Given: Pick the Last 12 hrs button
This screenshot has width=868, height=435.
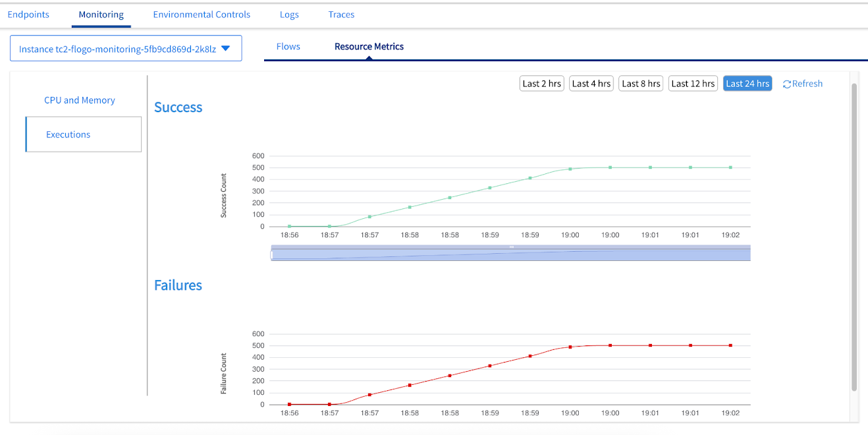Looking at the screenshot, I should (693, 84).
